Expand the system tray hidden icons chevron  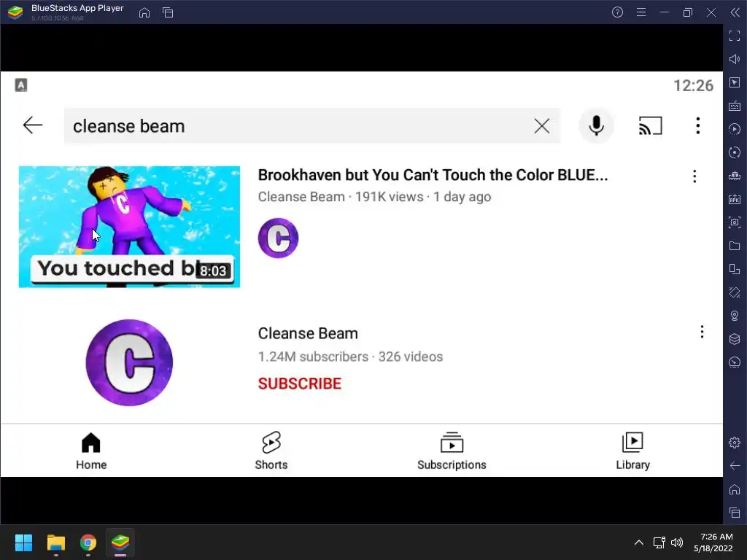tap(639, 542)
